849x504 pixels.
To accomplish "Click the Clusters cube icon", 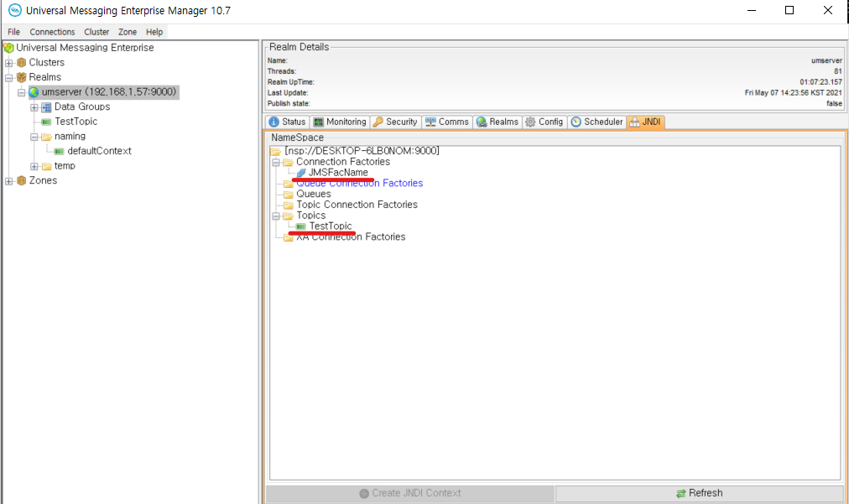I will 21,63.
